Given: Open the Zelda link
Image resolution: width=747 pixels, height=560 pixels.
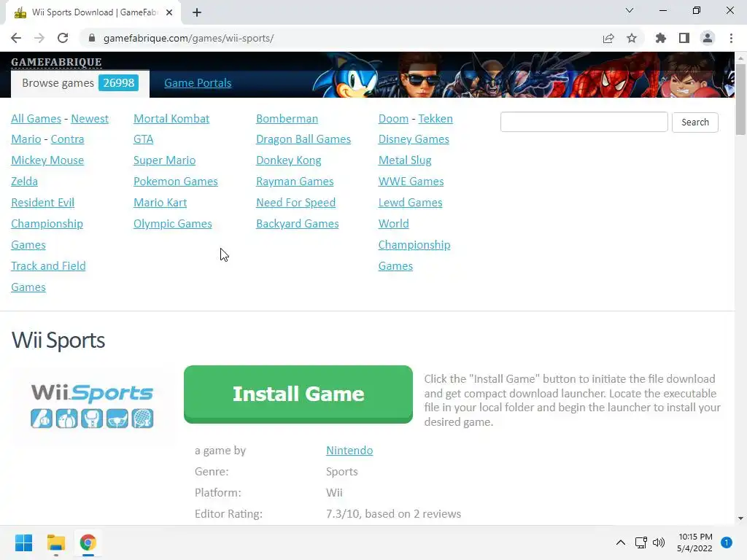Looking at the screenshot, I should pyautogui.click(x=24, y=182).
